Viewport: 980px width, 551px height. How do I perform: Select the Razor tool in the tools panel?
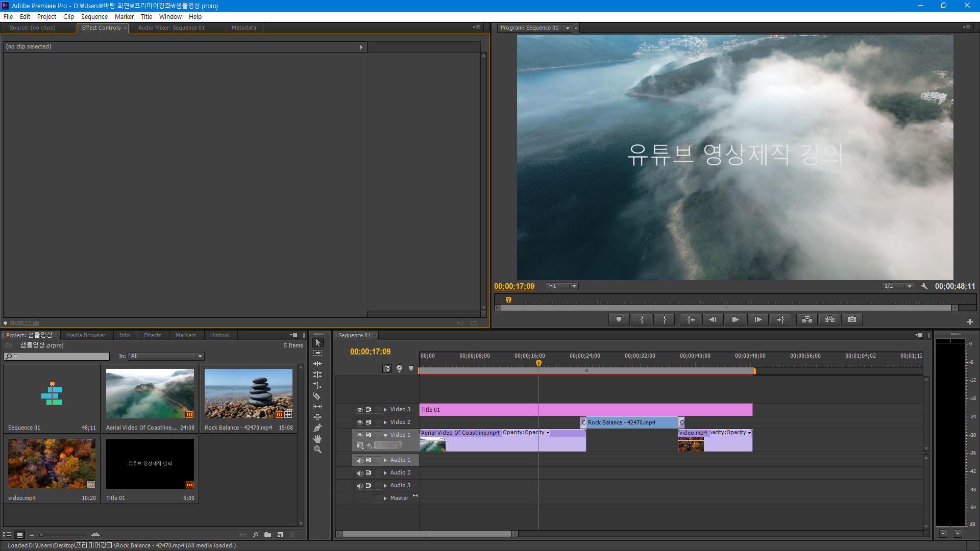317,396
